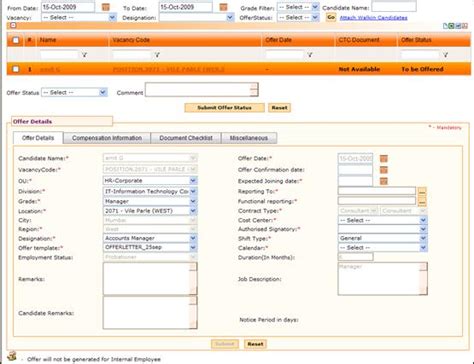Image resolution: width=474 pixels, height=364 pixels.
Task: Sort by the CTC Document column header
Action: point(359,40)
